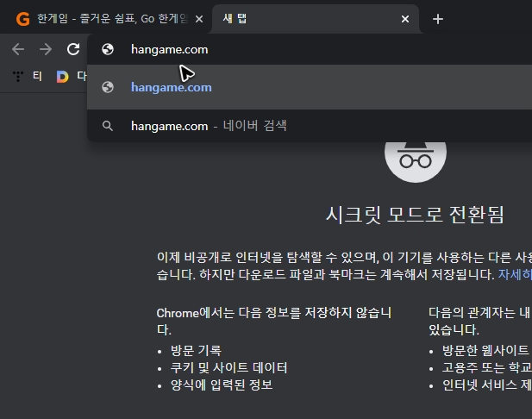Viewport: 532px width, 419px height.
Task: Click the 자세히 learn more link
Action: pos(515,274)
